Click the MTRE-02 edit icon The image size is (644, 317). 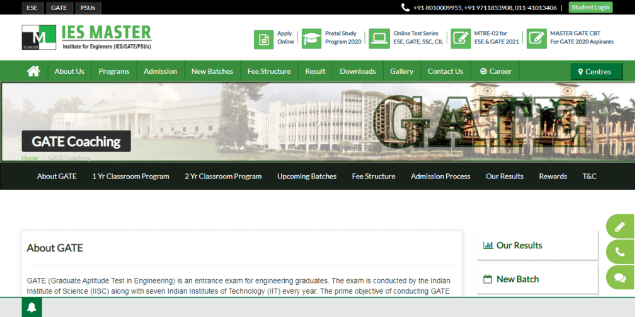tap(461, 38)
